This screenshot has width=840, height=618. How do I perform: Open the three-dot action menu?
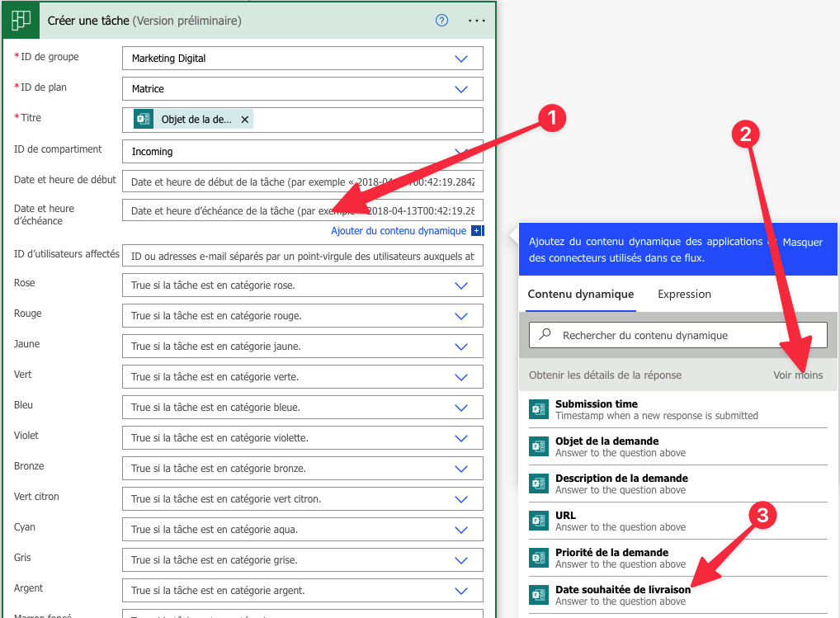477,21
